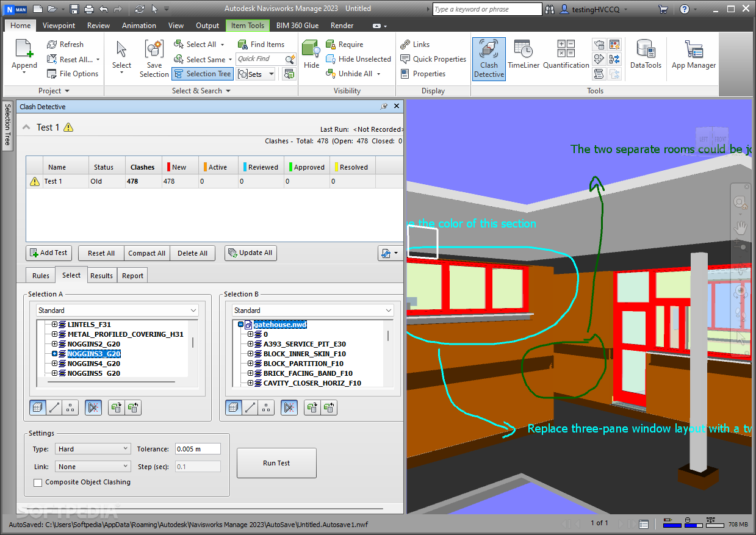This screenshot has width=756, height=535.
Task: Click the Quick Find search icon
Action: [x=290, y=59]
